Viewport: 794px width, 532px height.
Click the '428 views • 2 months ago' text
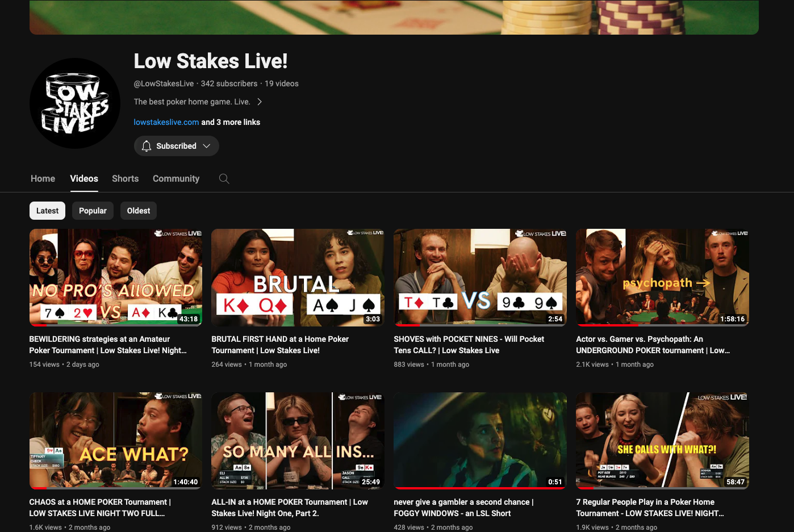click(433, 527)
